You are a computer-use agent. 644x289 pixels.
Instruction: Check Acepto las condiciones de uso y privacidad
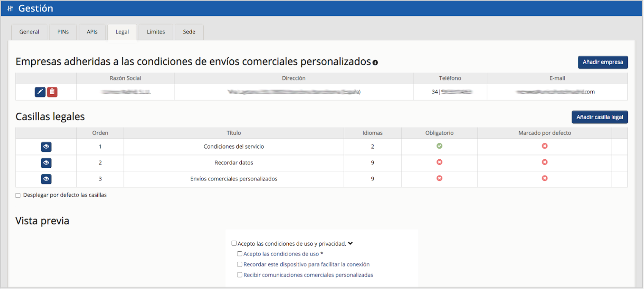[x=234, y=243]
